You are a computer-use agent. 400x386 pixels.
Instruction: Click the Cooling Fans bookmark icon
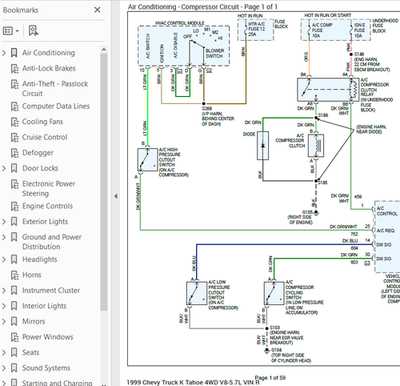(x=14, y=122)
